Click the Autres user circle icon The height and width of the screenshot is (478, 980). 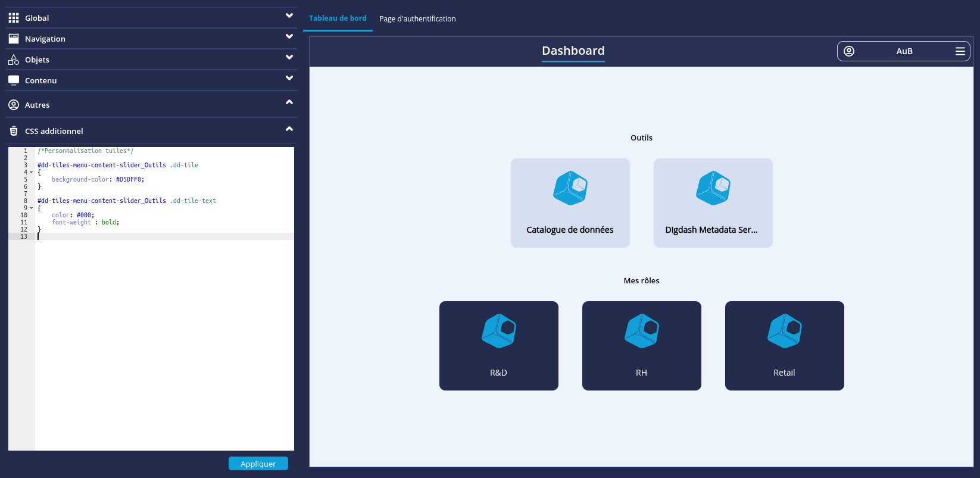click(x=14, y=105)
